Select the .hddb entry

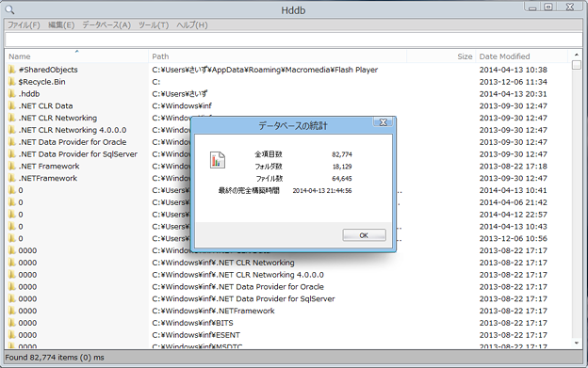pos(29,94)
